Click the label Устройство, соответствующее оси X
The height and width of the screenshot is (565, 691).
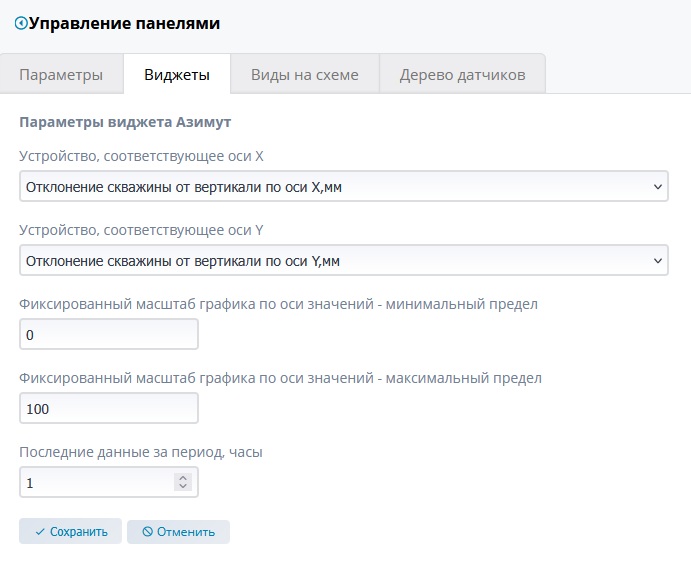[141, 156]
